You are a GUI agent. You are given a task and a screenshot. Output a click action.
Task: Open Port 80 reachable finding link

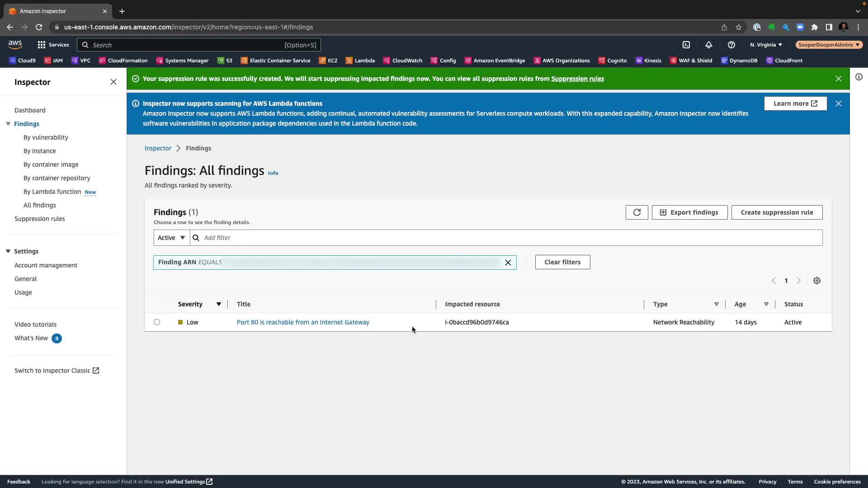tap(303, 322)
